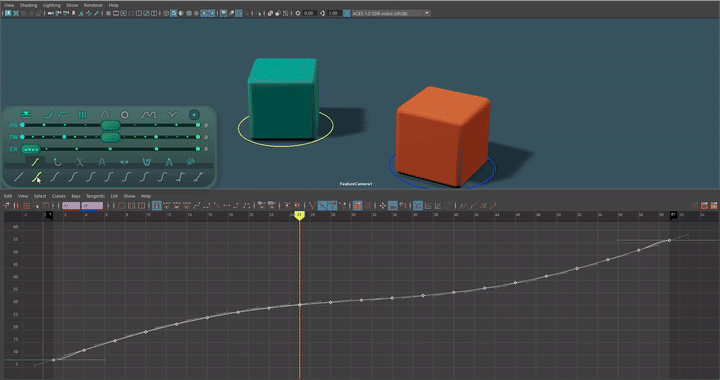The width and height of the screenshot is (720, 380).
Task: Select the keyframe on the curve at current time
Action: point(300,305)
